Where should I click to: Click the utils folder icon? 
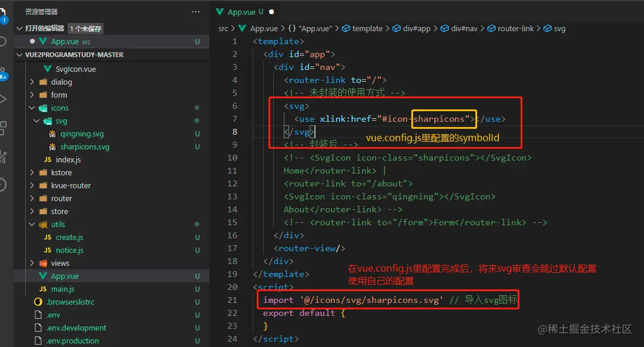click(43, 225)
